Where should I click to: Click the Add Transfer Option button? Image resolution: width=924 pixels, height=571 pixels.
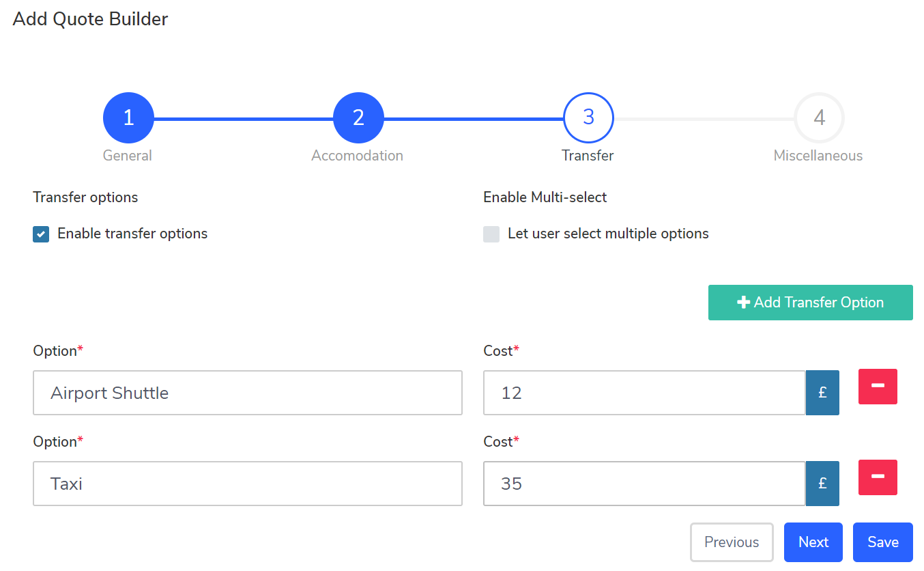810,303
